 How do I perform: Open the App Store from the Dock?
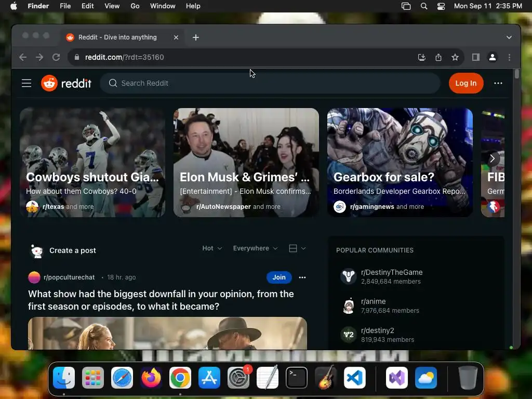pyautogui.click(x=209, y=378)
